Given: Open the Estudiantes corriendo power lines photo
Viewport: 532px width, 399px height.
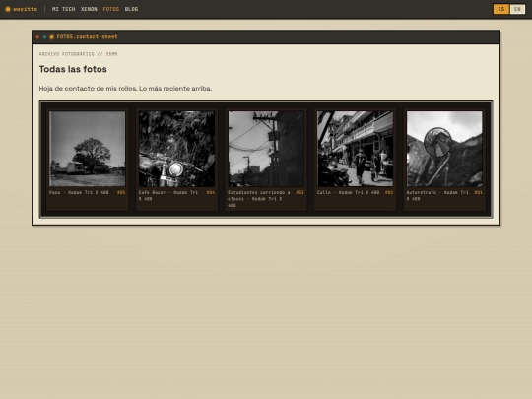Looking at the screenshot, I should click(266, 149).
